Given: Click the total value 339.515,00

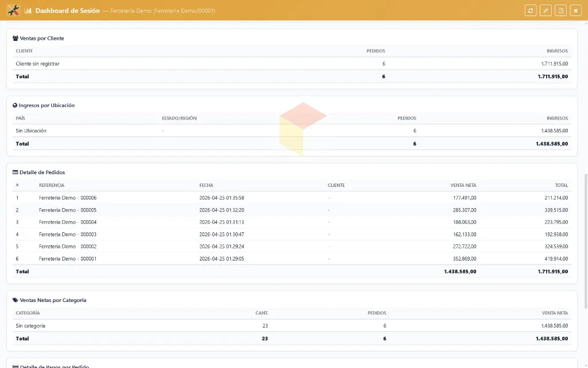Looking at the screenshot, I should point(556,210).
